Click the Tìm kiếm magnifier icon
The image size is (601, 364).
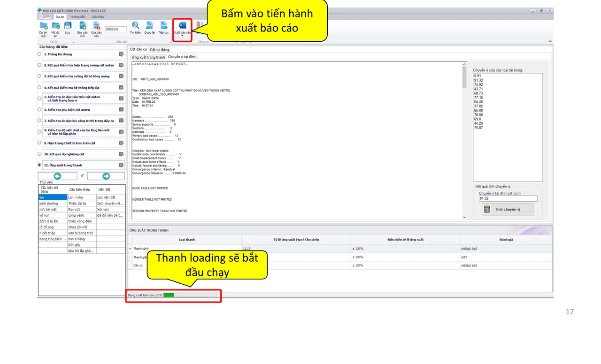pos(135,26)
